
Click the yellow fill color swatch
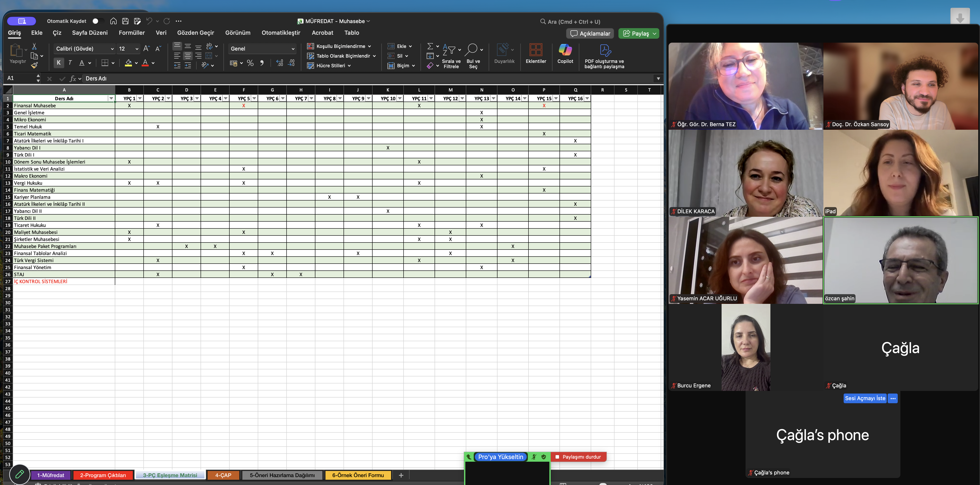point(128,63)
